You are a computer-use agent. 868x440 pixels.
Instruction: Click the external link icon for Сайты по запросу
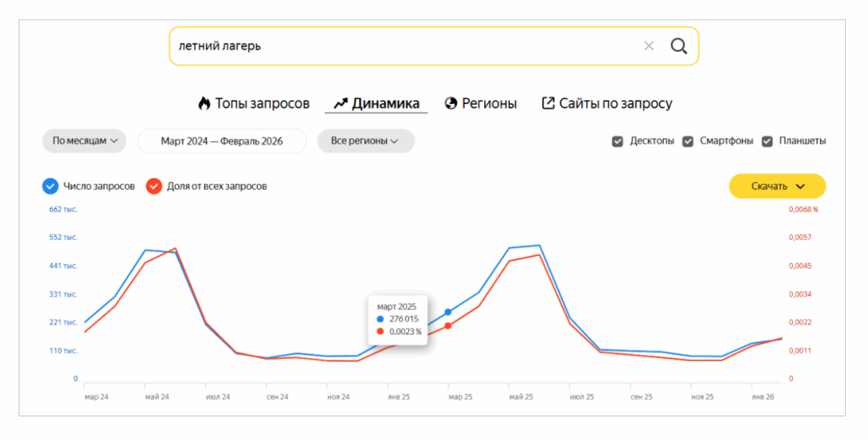point(548,103)
